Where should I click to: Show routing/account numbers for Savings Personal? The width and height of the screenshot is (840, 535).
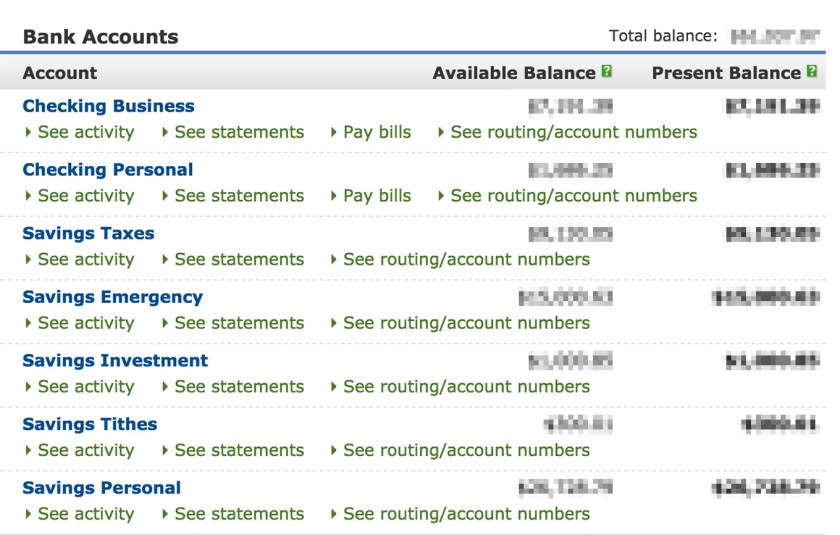pyautogui.click(x=466, y=514)
